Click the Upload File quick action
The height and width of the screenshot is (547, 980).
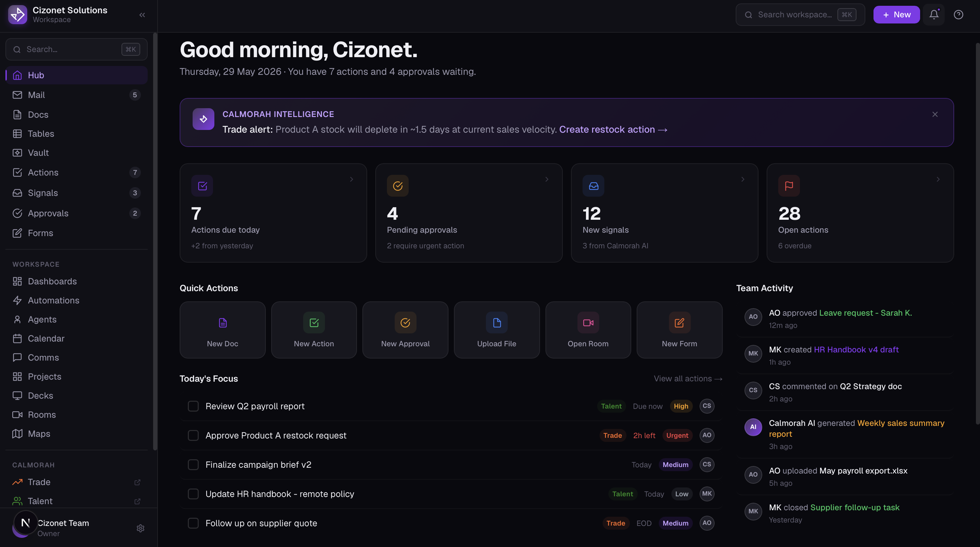(497, 330)
